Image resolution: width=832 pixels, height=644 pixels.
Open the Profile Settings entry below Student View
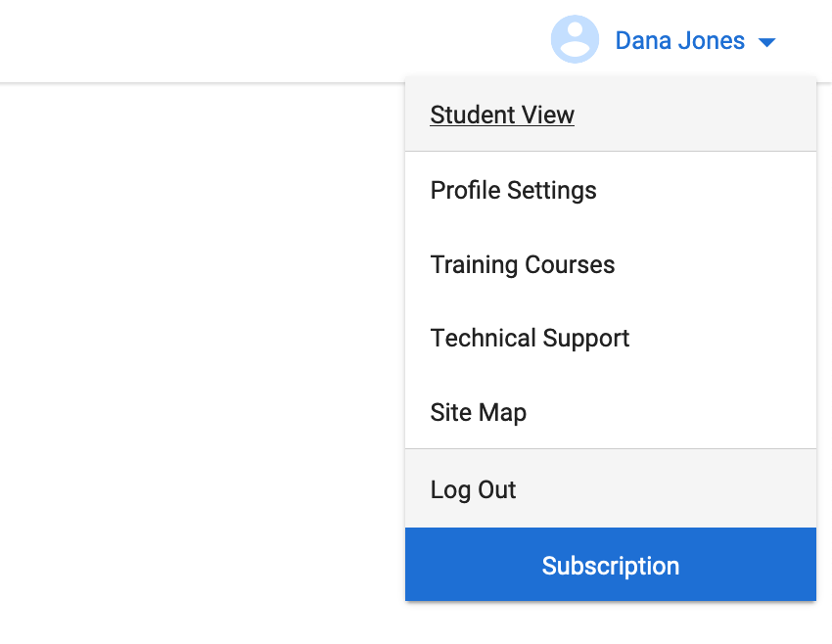click(611, 190)
